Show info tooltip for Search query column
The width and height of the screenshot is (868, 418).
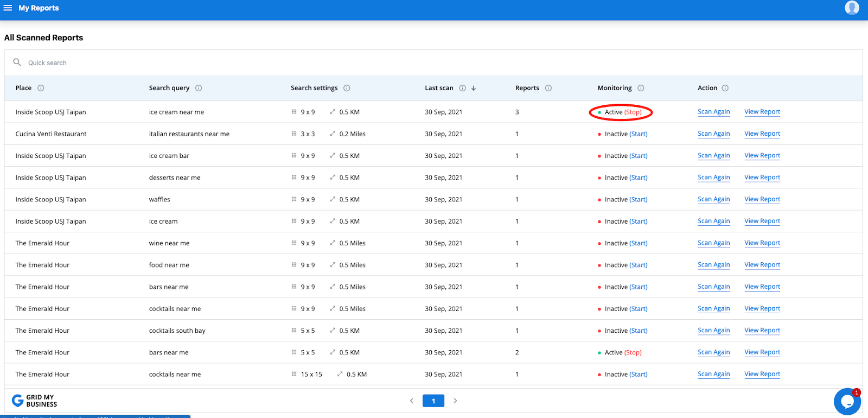[199, 88]
